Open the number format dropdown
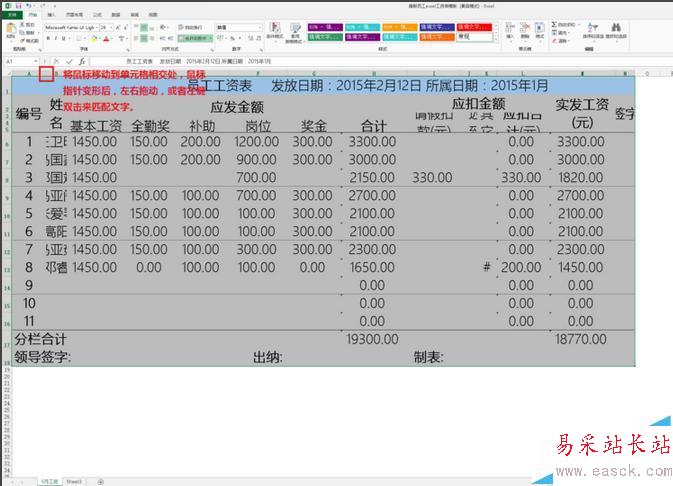The image size is (673, 486). [260, 27]
